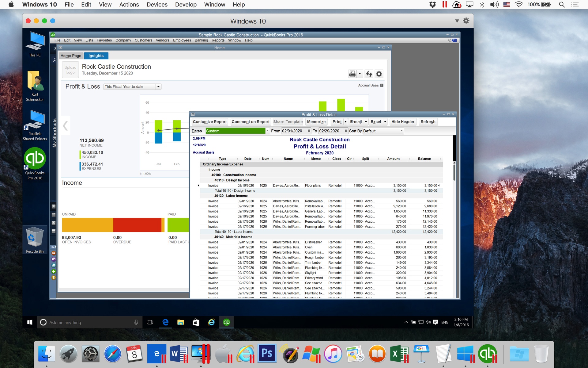Click QuickBooks icon in Windows taskbar

pyautogui.click(x=227, y=322)
